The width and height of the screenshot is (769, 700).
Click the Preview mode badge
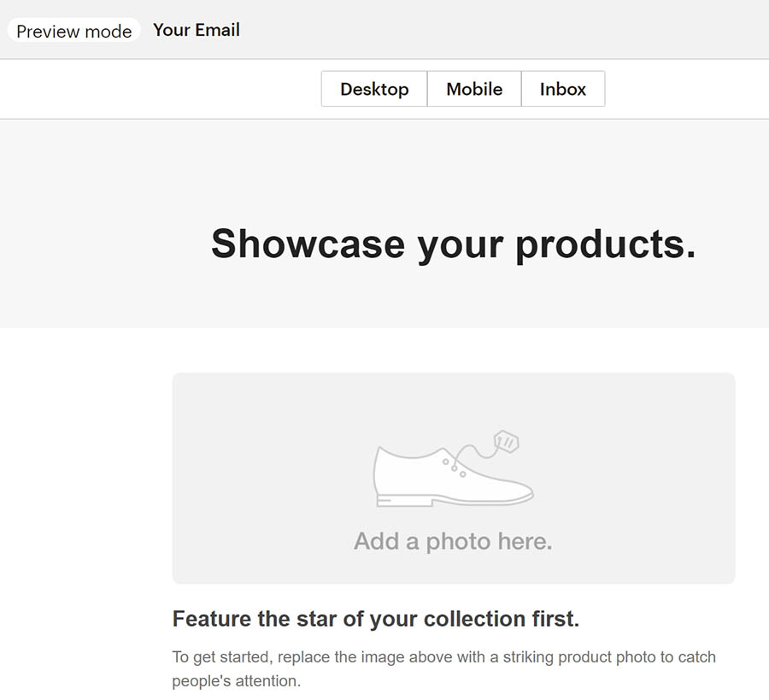pyautogui.click(x=74, y=31)
